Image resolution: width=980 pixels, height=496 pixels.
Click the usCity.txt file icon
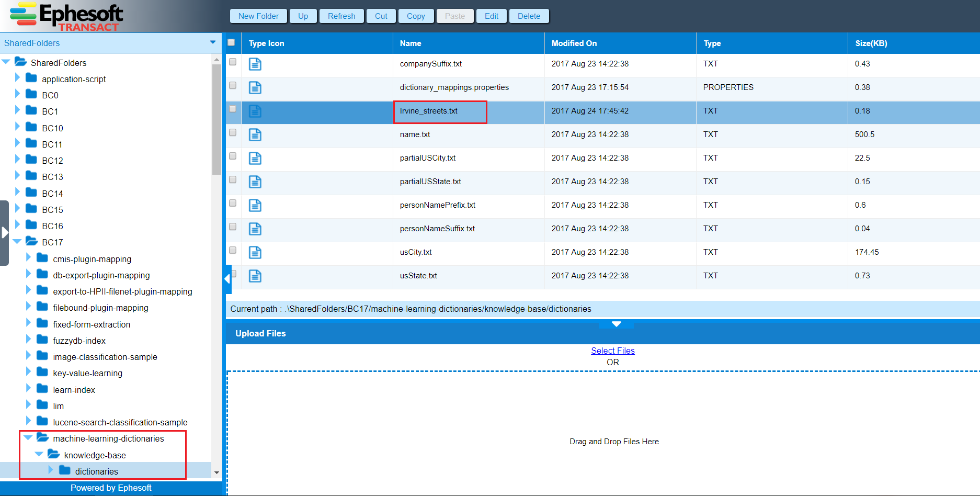coord(255,253)
